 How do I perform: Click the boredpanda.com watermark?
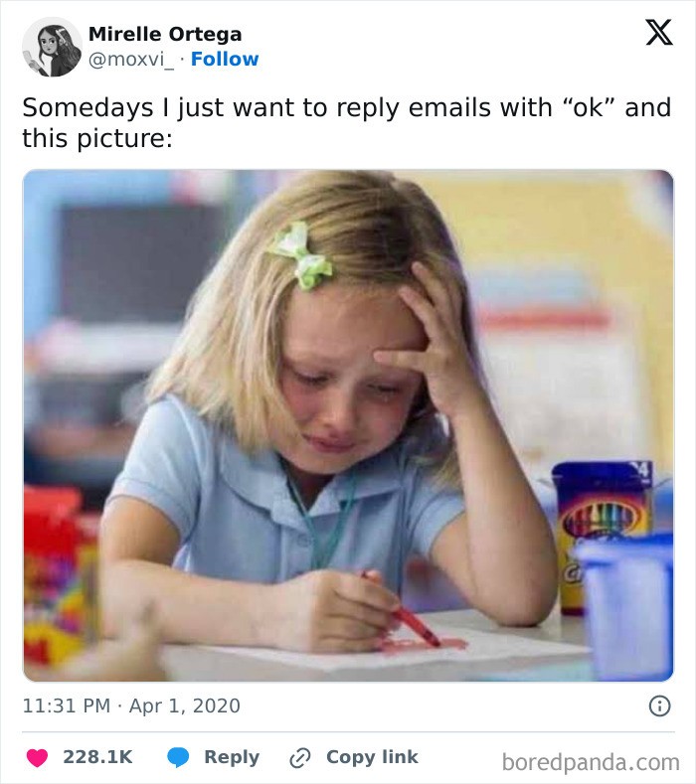click(x=590, y=762)
